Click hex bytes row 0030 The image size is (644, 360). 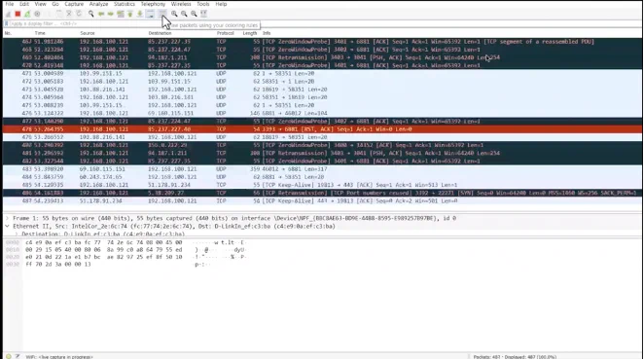58,265
